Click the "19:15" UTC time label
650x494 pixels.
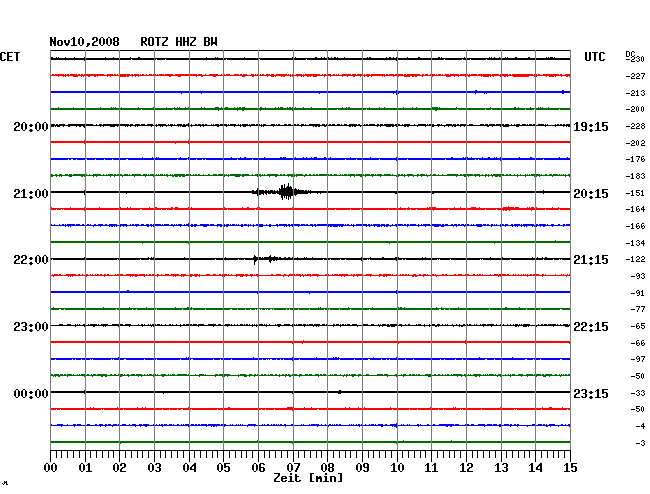[x=591, y=127]
